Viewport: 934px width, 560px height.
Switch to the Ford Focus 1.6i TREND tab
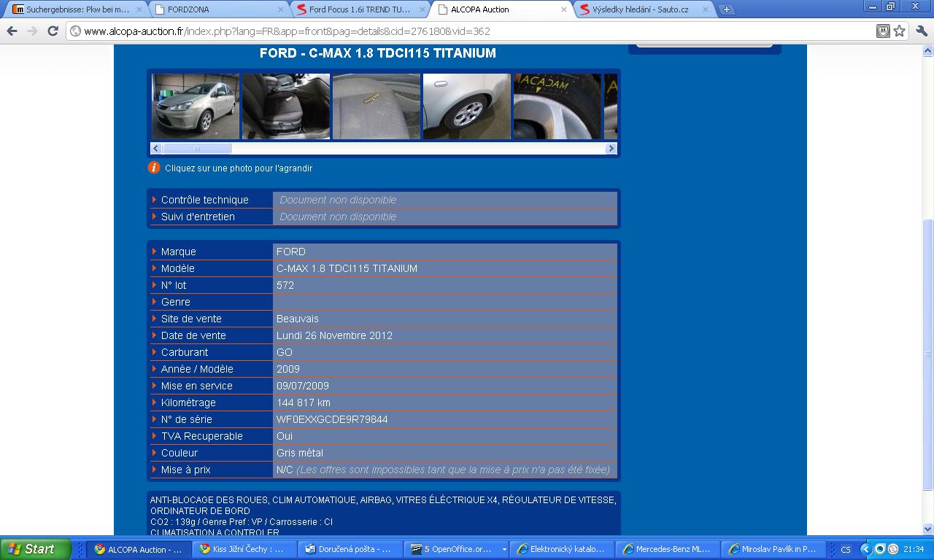359,9
